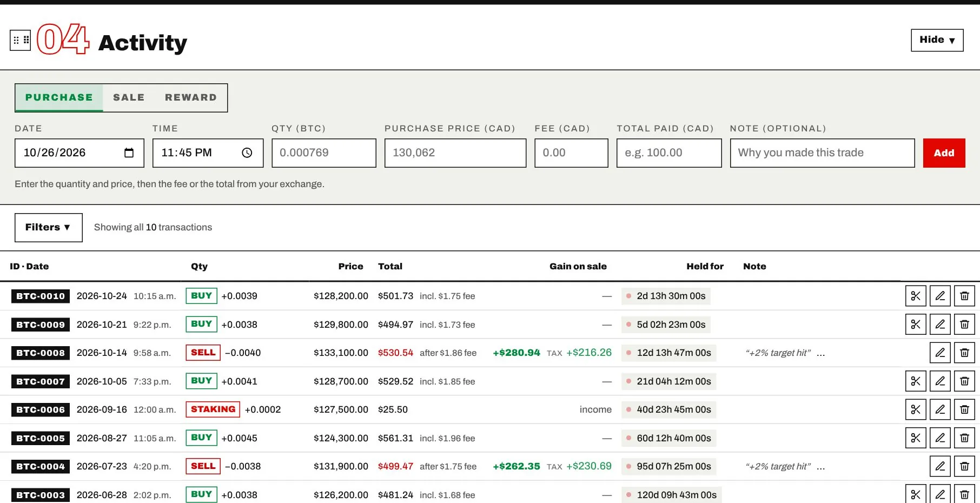This screenshot has width=980, height=503.
Task: Click the Gain on sale column header
Action: [578, 267]
